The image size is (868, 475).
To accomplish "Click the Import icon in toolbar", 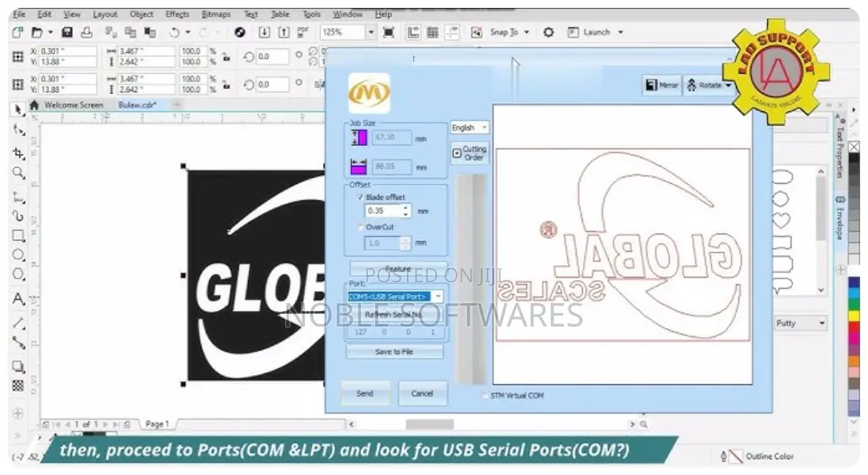I will point(265,32).
